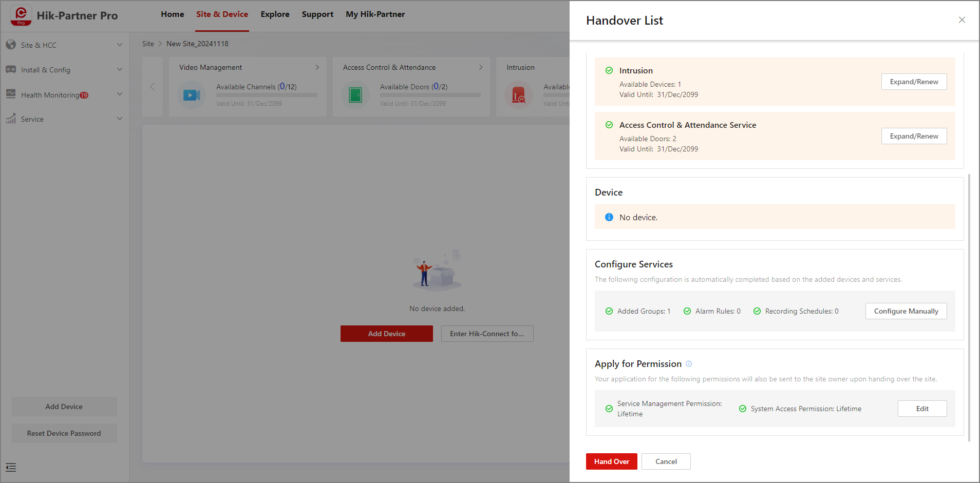
Task: Expand the Site & HCC menu
Action: tap(120, 45)
